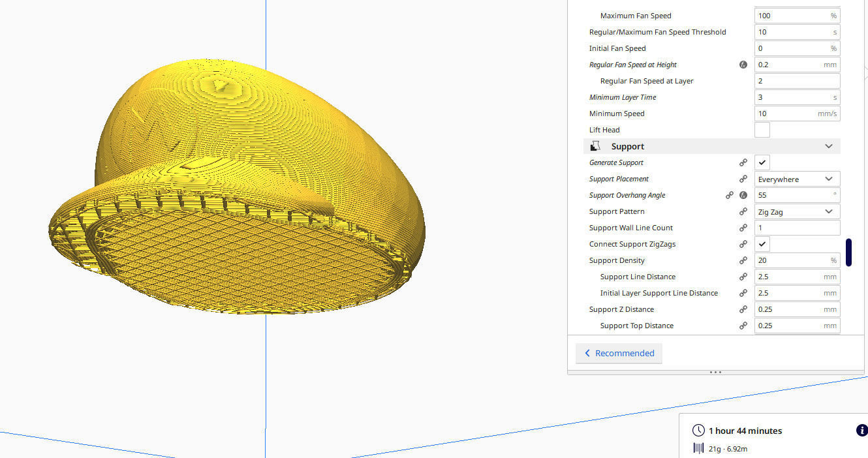The image size is (868, 458).
Task: Click the Support Top Distance field
Action: [x=797, y=326]
